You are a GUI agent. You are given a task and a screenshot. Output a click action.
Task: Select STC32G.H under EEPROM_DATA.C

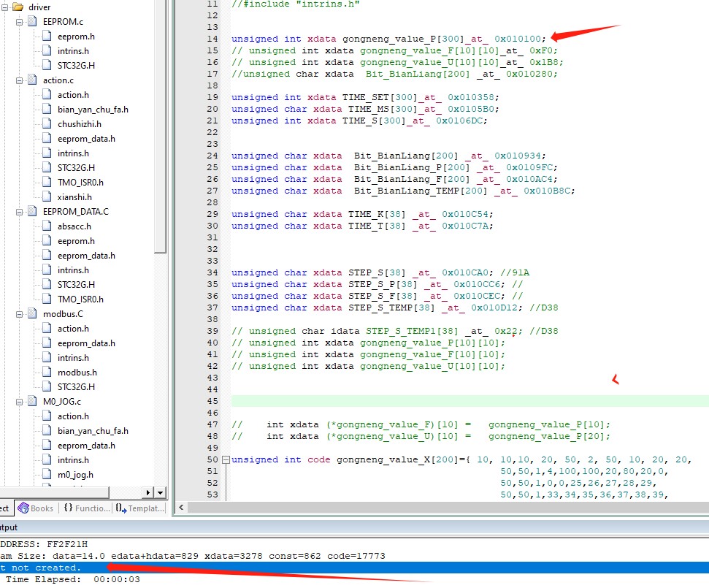[x=76, y=284]
